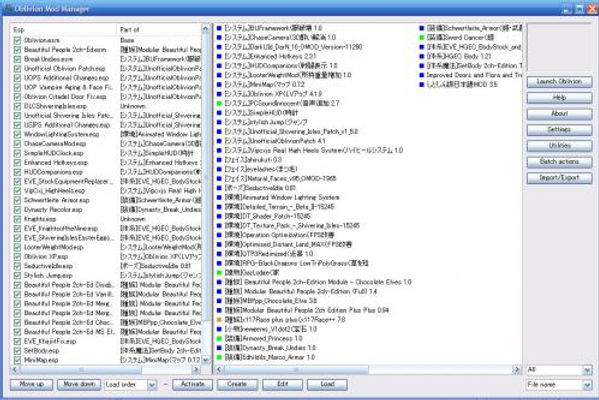Click the blue icon beside Natural_Faces omod
The image size is (599, 400).
[x=219, y=179]
